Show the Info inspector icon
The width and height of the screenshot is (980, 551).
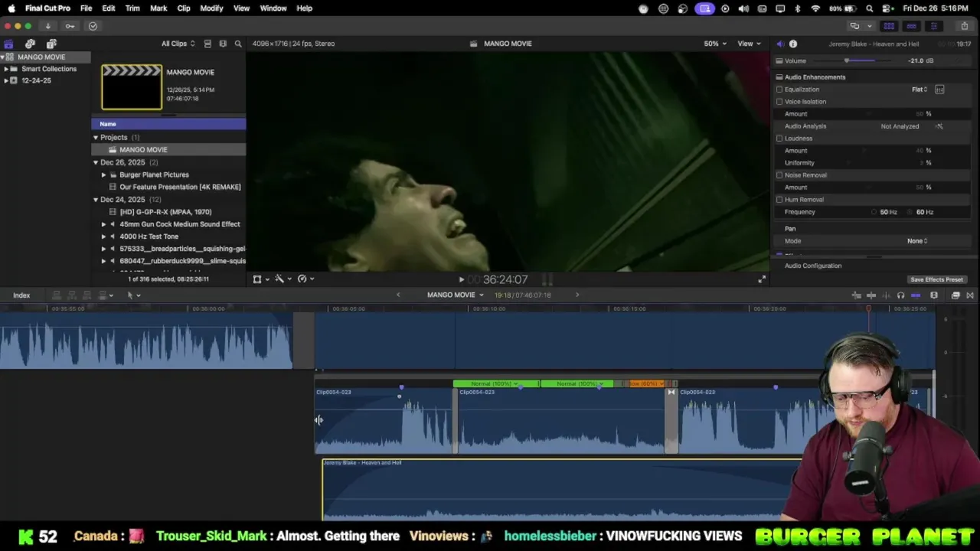[793, 44]
